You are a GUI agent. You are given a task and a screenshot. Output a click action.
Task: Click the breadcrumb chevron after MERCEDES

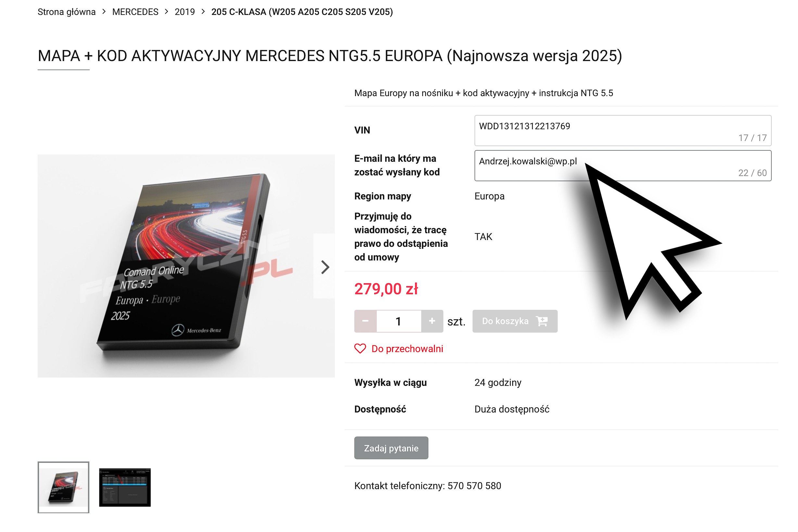pyautogui.click(x=166, y=12)
